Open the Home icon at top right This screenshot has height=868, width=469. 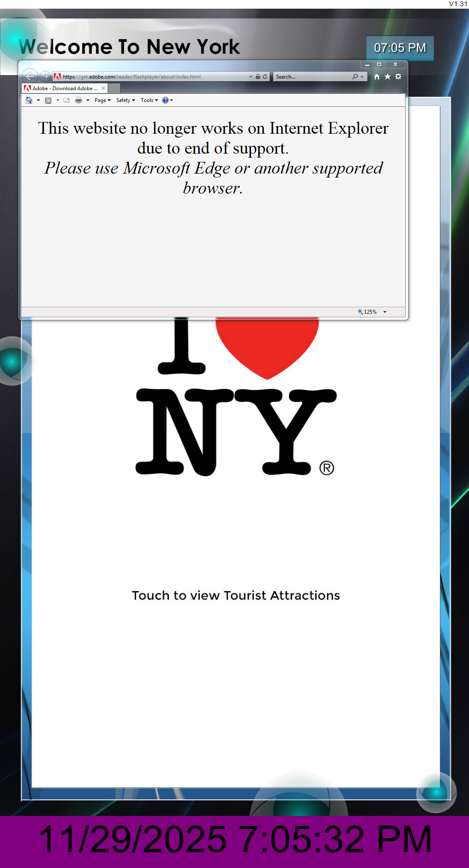pos(377,76)
